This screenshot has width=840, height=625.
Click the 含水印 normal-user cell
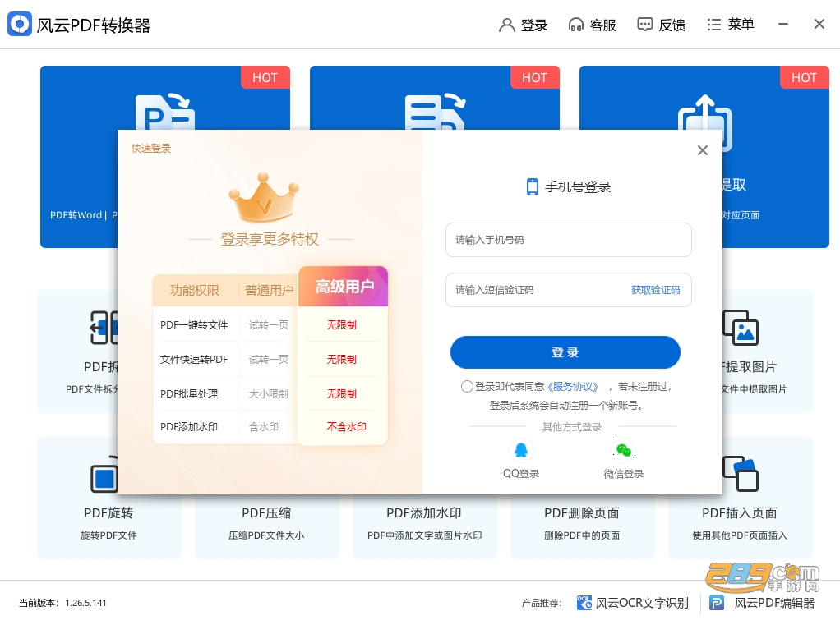[x=264, y=427]
